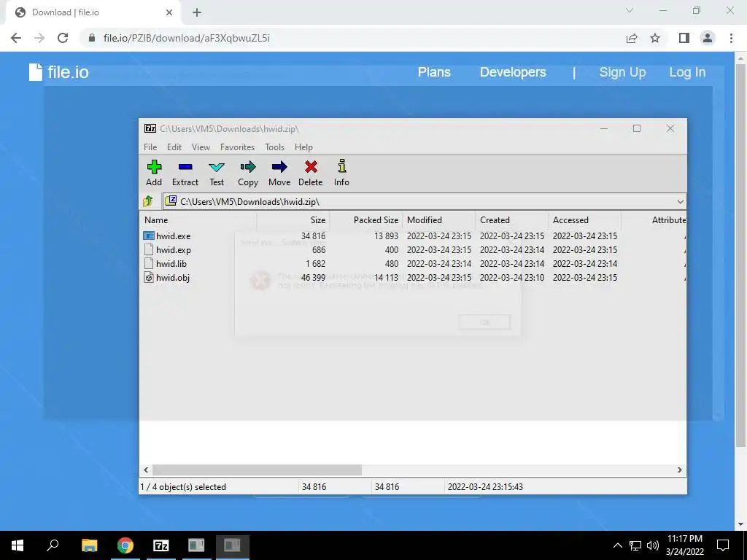
Task: Sort by Packed Size column
Action: pyautogui.click(x=366, y=220)
